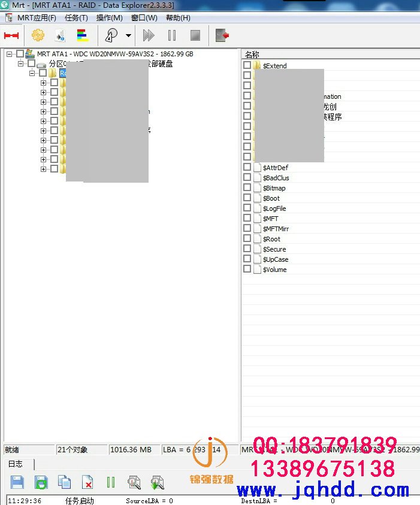Screen dimensions: 420x505
Task: Select MRT ATA1 - WDC drive label
Action: point(115,54)
